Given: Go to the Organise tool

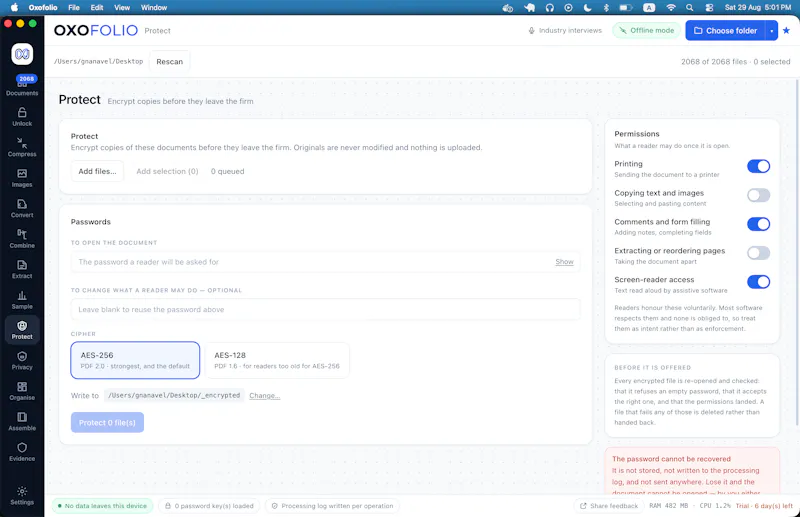Looking at the screenshot, I should [22, 391].
